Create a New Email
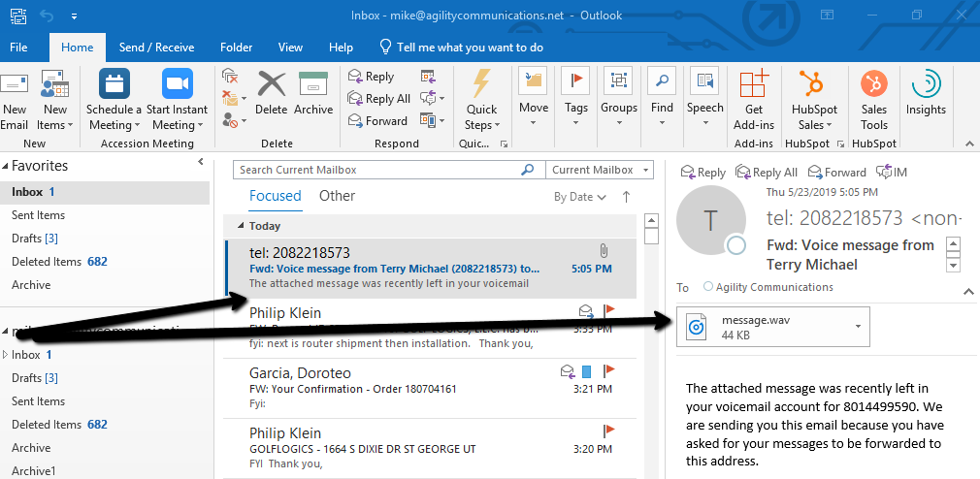Screen dimensions: 980x479 [15, 100]
